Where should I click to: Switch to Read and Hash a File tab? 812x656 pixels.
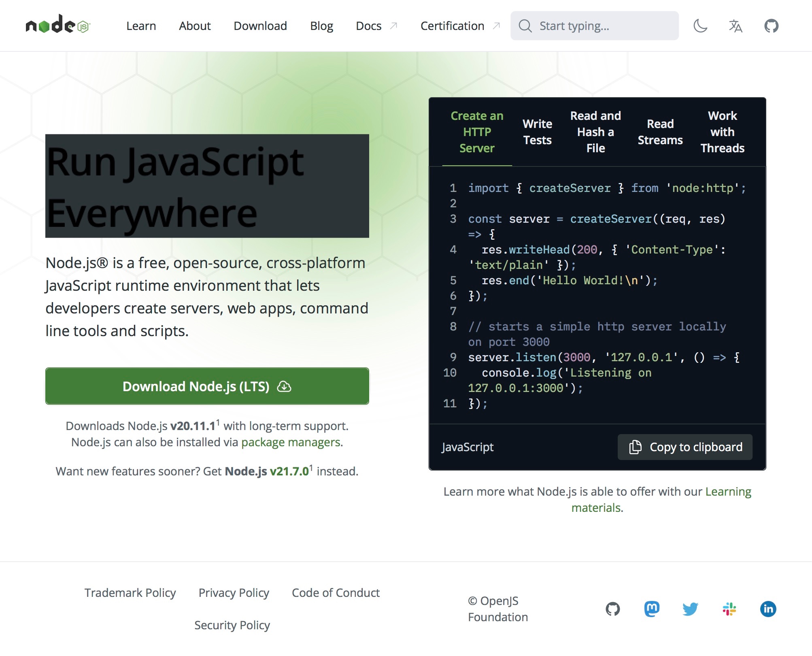coord(595,132)
